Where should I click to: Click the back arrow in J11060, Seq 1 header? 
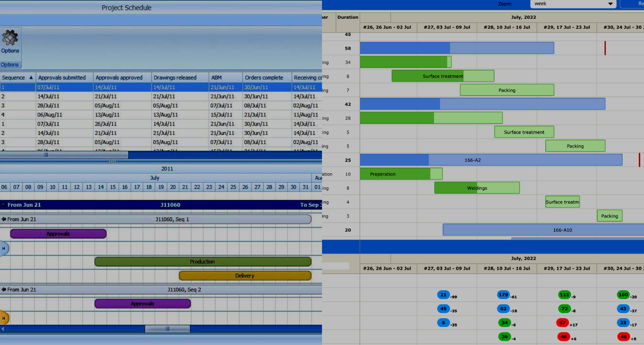[x=4, y=219]
